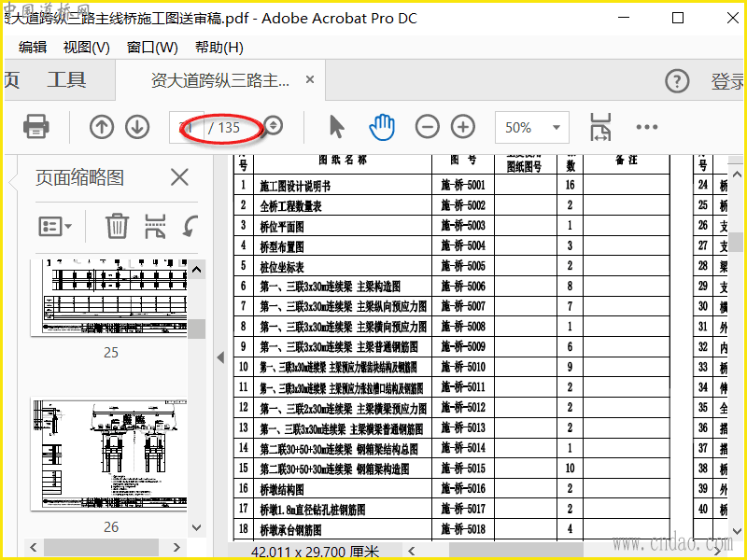Image resolution: width=747 pixels, height=560 pixels.
Task: Click the current page number field
Action: [187, 127]
